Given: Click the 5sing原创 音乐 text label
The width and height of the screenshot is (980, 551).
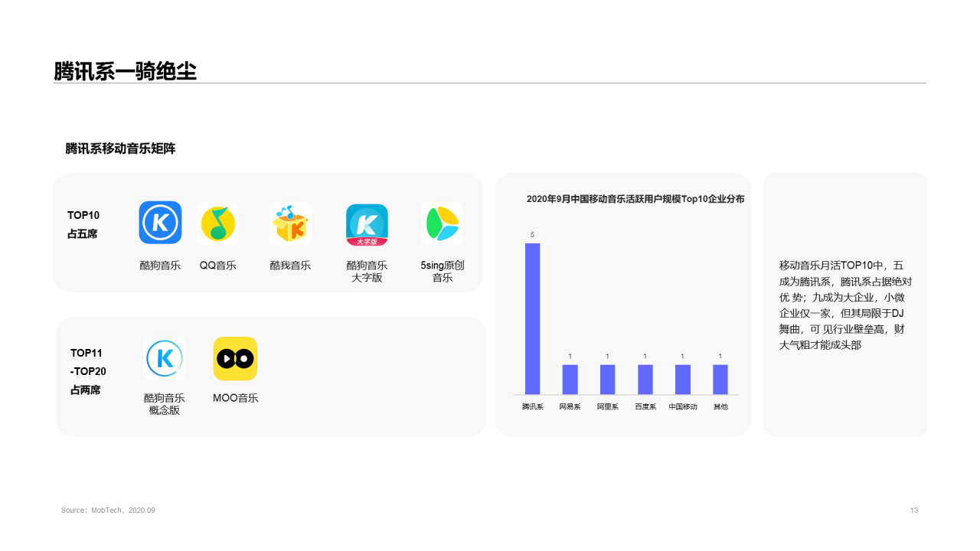Looking at the screenshot, I should pos(443,271).
